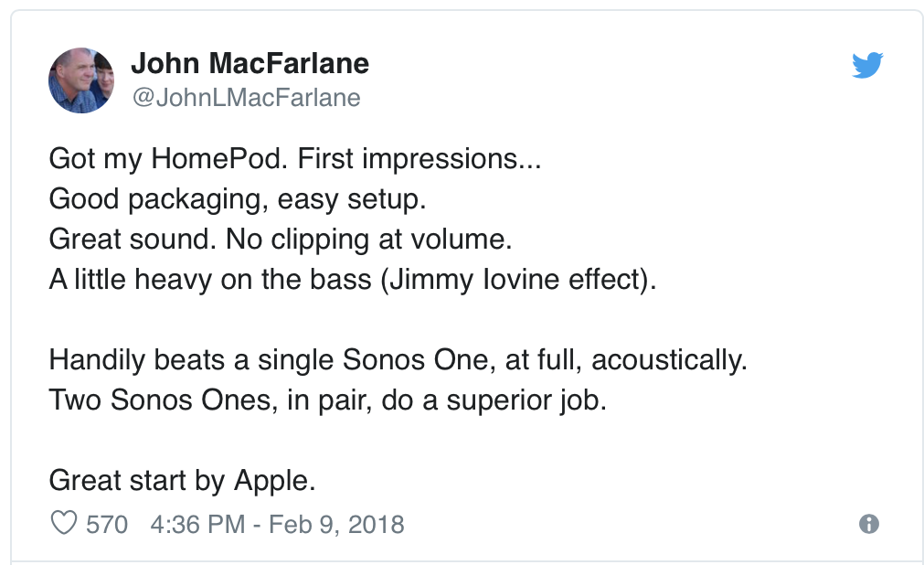Click John MacFarlane's profile photo
The width and height of the screenshot is (924, 565).
coord(81,80)
